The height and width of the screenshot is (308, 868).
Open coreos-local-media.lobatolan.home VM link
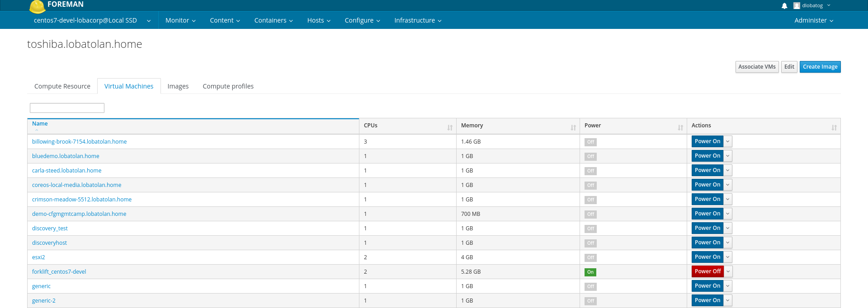76,185
